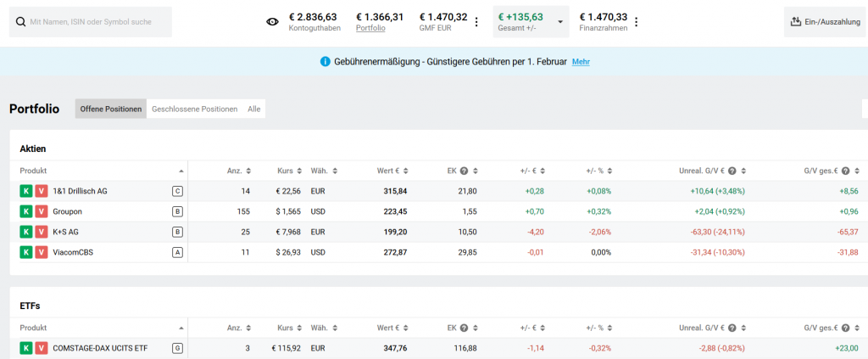
Task: Click the search field for name, ISIN or symbol
Action: (x=91, y=22)
